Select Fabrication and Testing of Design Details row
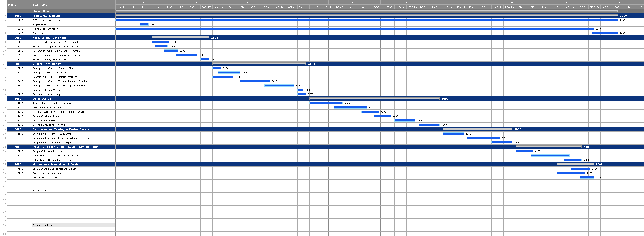644x236 pixels. [x=61, y=129]
